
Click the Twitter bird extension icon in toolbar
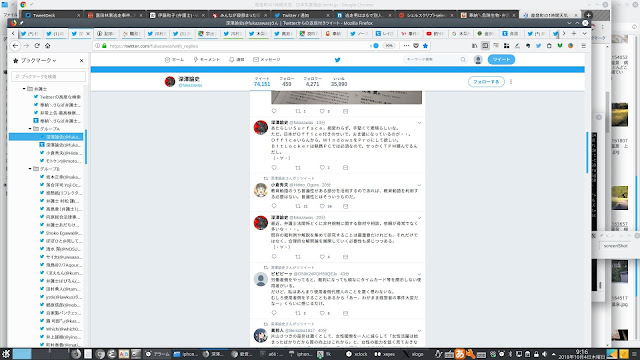coord(538,46)
